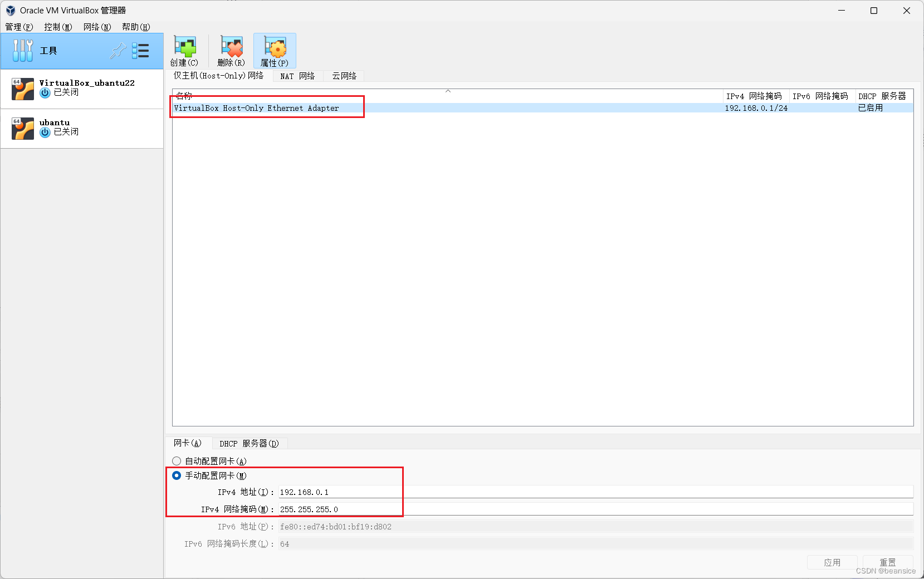
Task: Select VirtualBox Host-Only Ethernet Adapter row
Action: tap(543, 108)
